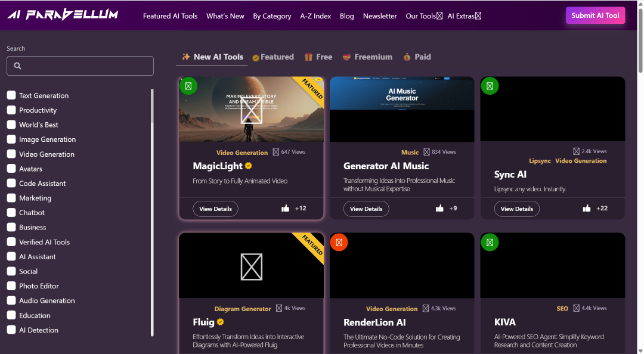Viewport: 644px width, 354px height.
Task: View Details for Generator AI Music
Action: (366, 209)
